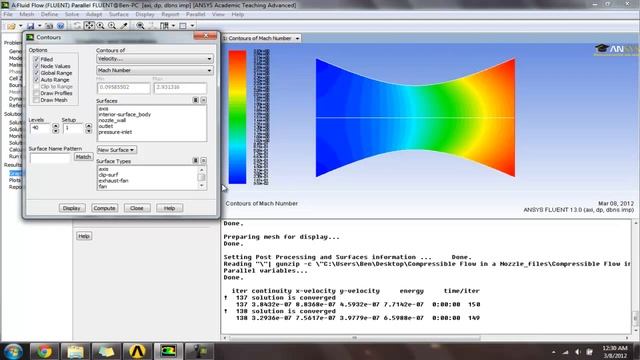Select the probe tool icon
Viewport: 640px width, 360px height.
tap(124, 26)
